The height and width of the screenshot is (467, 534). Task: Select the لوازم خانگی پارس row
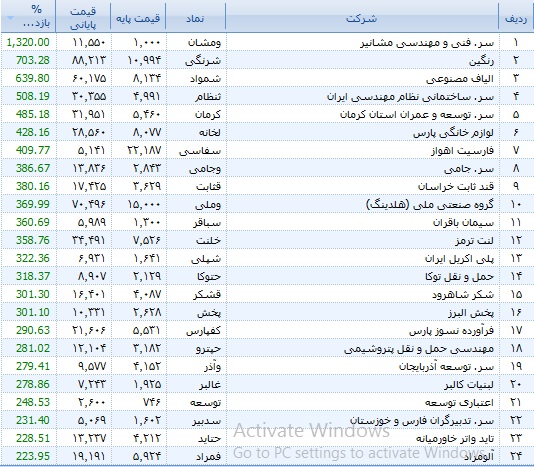tap(267, 132)
